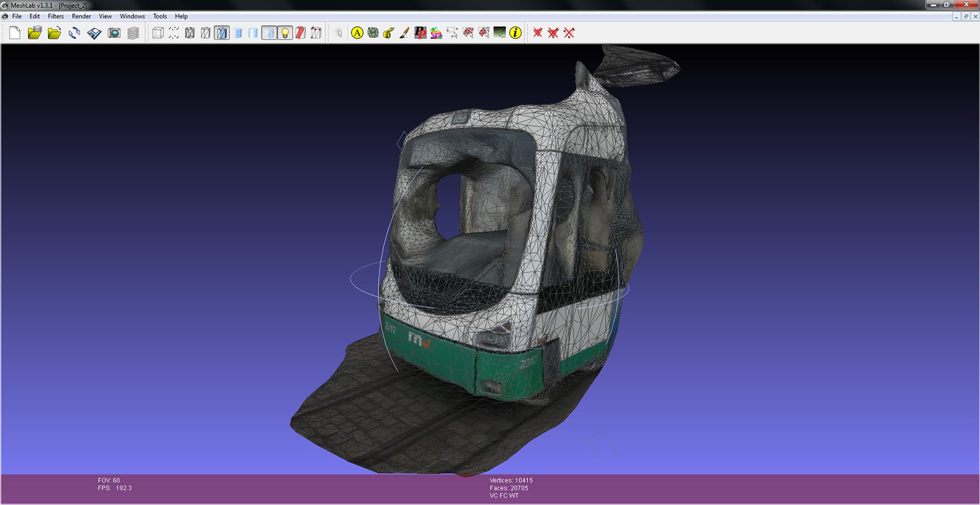Viewport: 980px width, 505px height.
Task: Click the FPS: 192.3 readout
Action: point(115,488)
